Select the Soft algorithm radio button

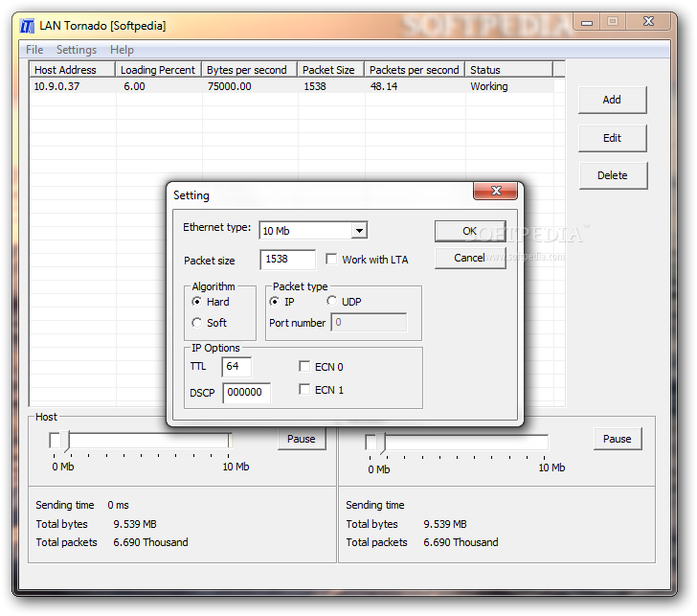coord(197,323)
